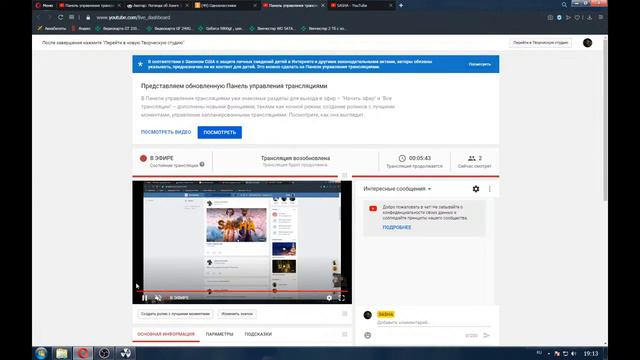
Task: Click the help icon next to stream status
Action: pos(202,164)
